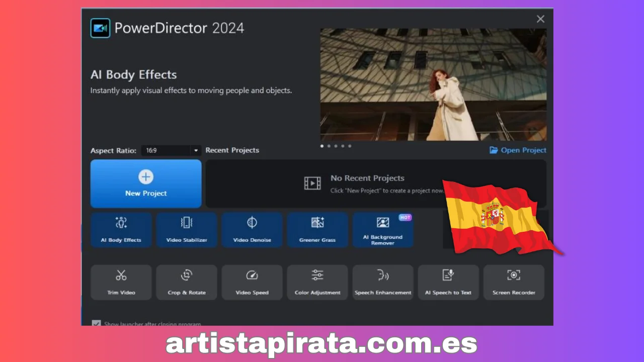Launch AI Speech to Text tool
644x362 pixels.
(x=448, y=283)
